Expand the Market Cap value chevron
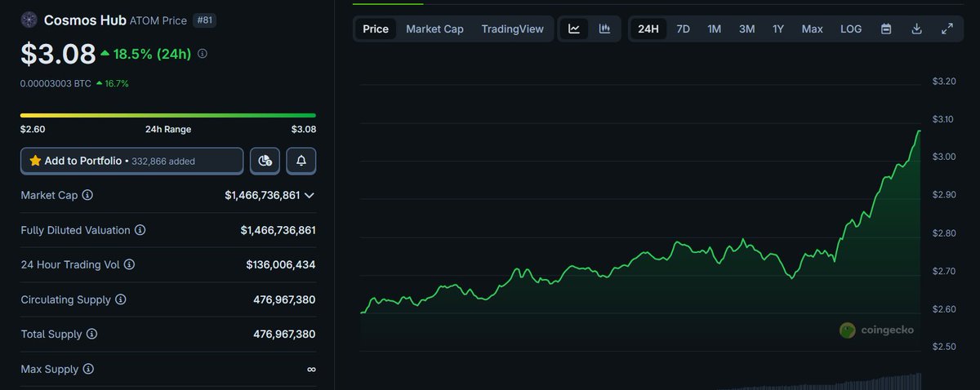Image resolution: width=980 pixels, height=390 pixels. 310,196
